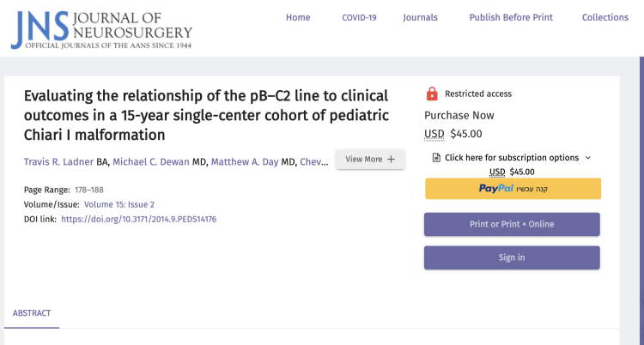Expand the author list with View More

(x=370, y=159)
